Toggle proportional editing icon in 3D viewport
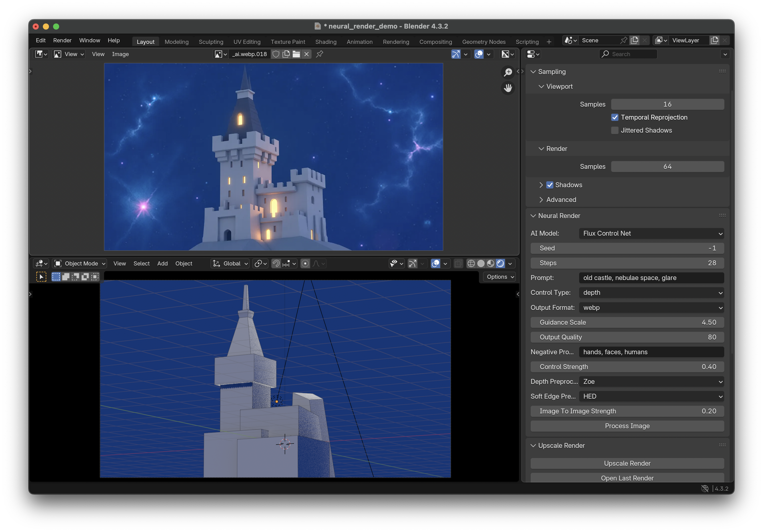Viewport: 763px width, 532px height. (305, 263)
